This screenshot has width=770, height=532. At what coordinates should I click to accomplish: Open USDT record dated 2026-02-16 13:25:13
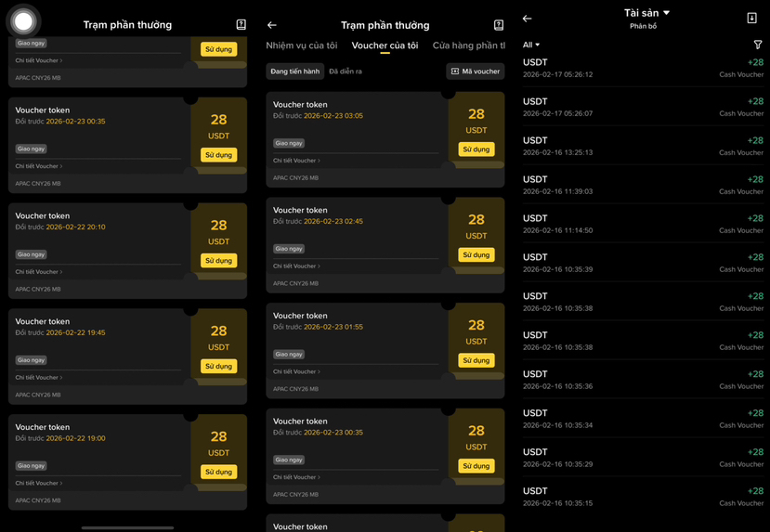point(643,147)
